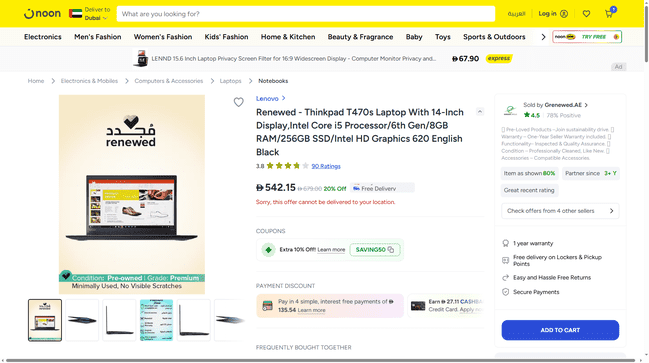
Task: Open the Baby category
Action: coord(414,37)
